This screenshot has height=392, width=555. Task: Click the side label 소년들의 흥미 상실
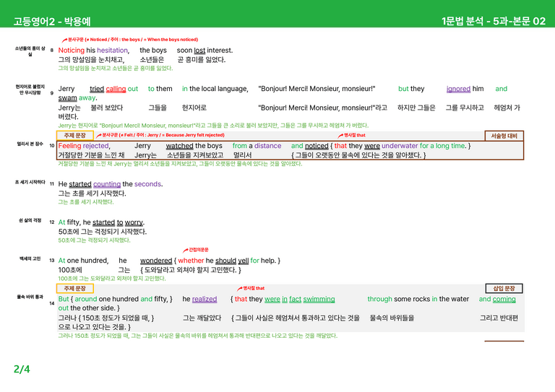pyautogui.click(x=30, y=51)
